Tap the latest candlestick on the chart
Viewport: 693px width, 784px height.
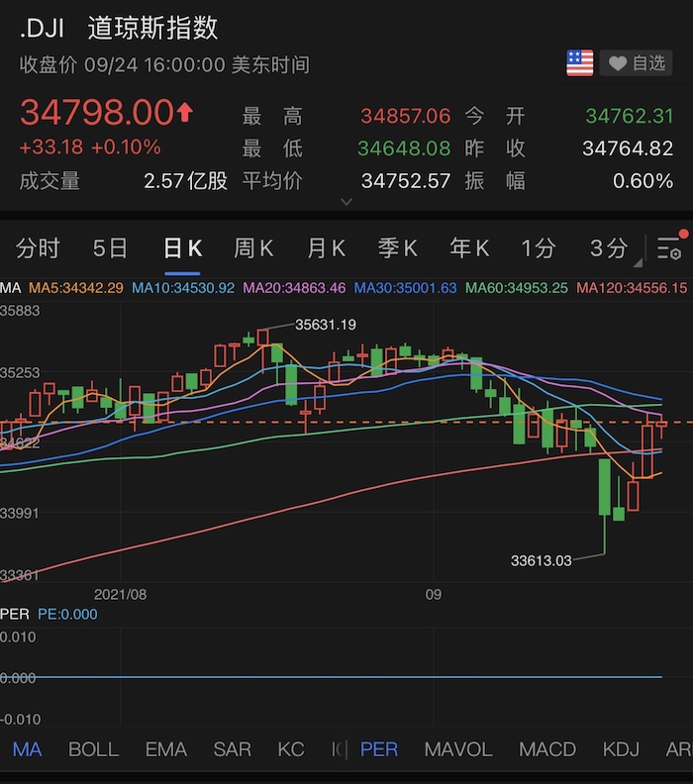[661, 425]
